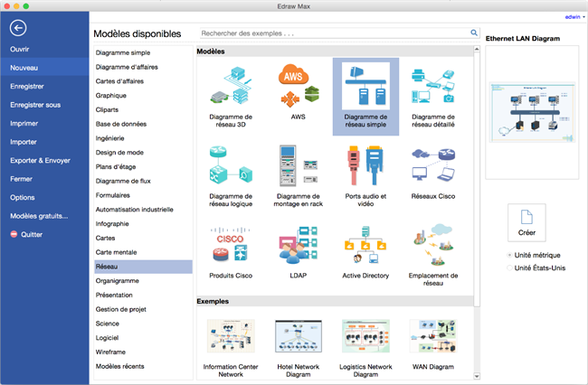Image resolution: width=588 pixels, height=385 pixels.
Task: Select the Unité États-Unis radio button
Action: click(x=509, y=268)
